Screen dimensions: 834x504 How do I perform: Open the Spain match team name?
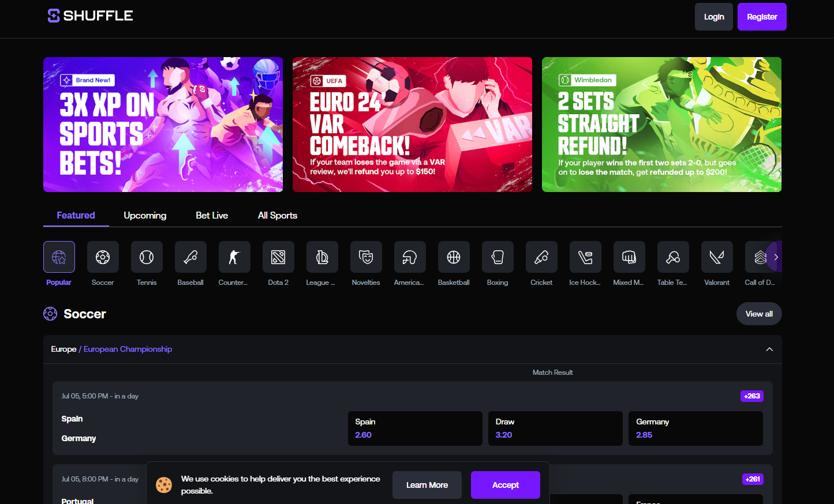(x=72, y=419)
